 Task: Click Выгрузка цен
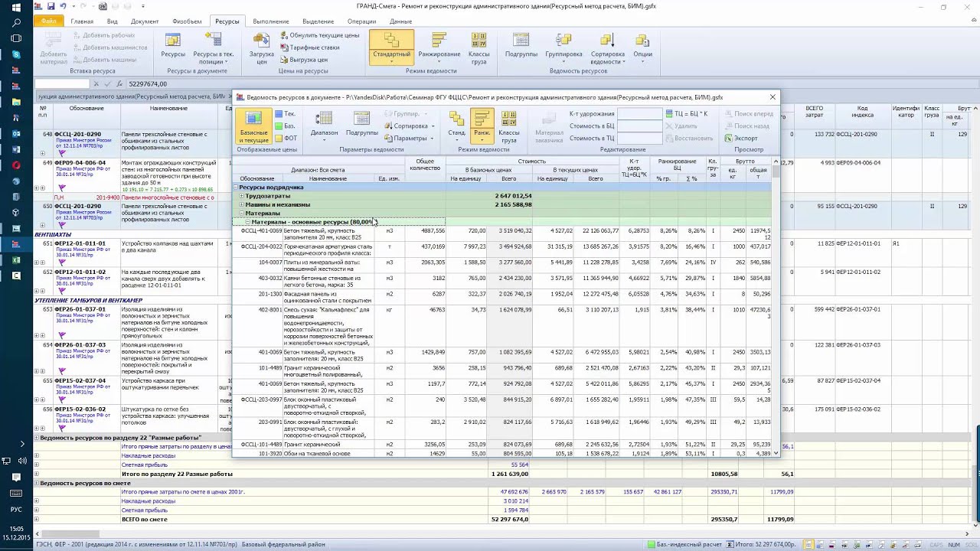(x=303, y=59)
